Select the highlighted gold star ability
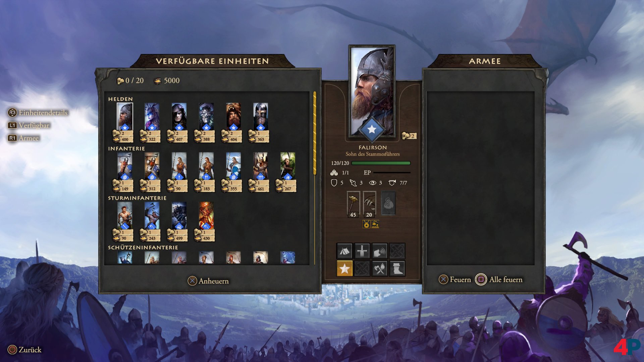The height and width of the screenshot is (362, 644). pos(344,268)
